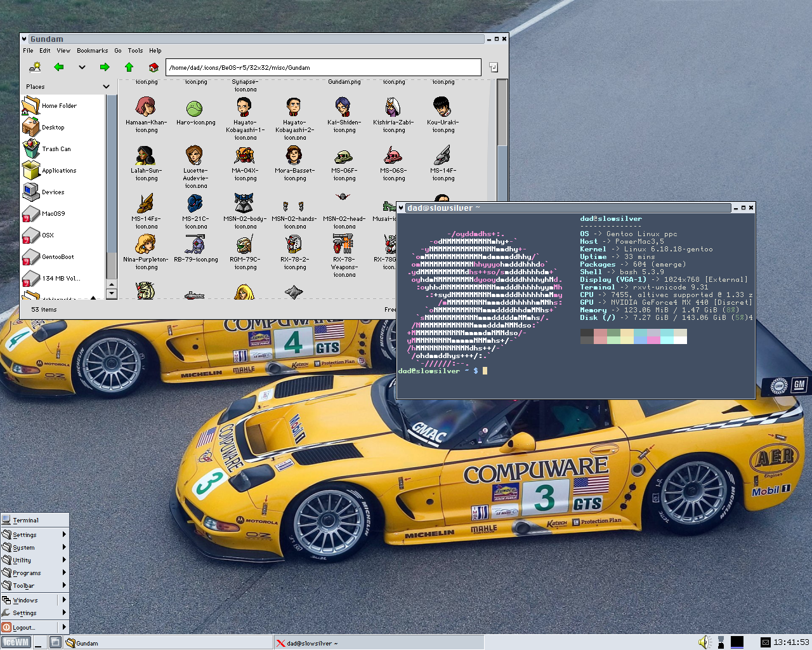Image resolution: width=812 pixels, height=650 pixels.
Task: Click the New Tab toolbar icon
Action: coord(35,67)
